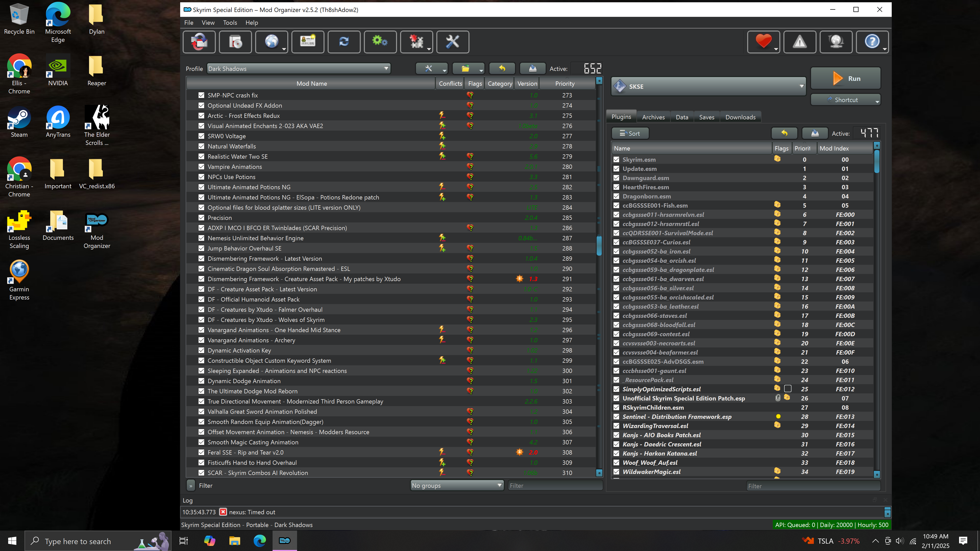980x551 pixels.
Task: Open the warning triangle notifications icon
Action: click(x=800, y=41)
